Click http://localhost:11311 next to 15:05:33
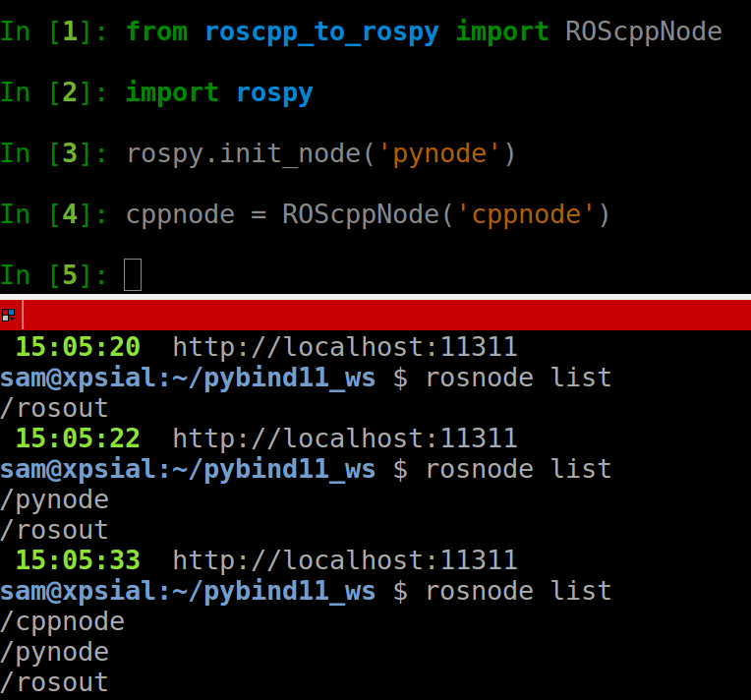Screen dimensions: 751x700 tap(345, 560)
